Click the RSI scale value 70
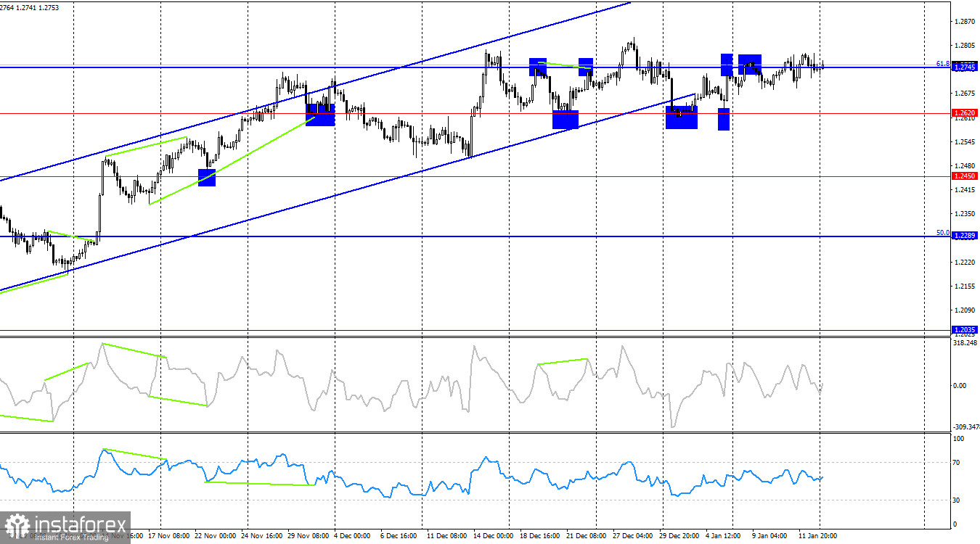Viewport: 980px width, 544px height. tap(957, 462)
